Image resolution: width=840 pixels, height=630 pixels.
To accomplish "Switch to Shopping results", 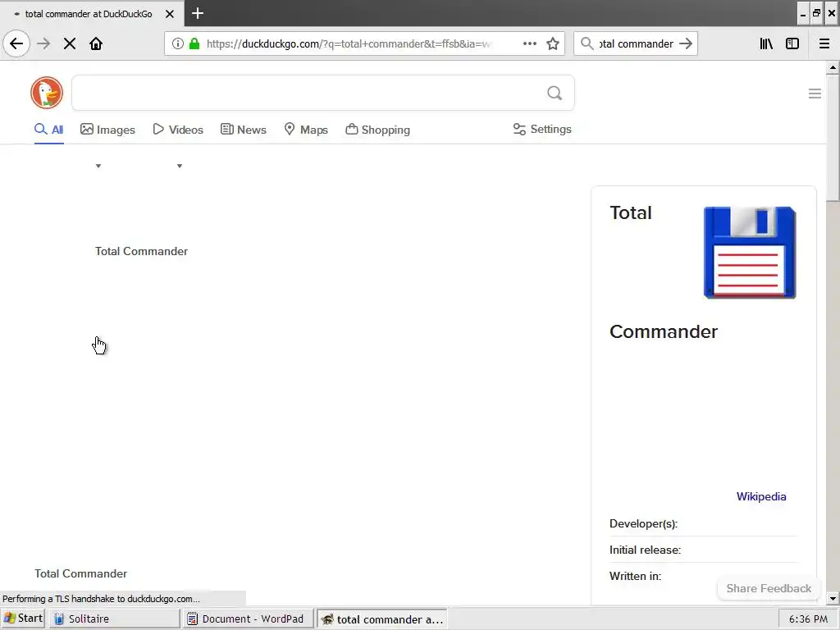I will click(x=377, y=129).
